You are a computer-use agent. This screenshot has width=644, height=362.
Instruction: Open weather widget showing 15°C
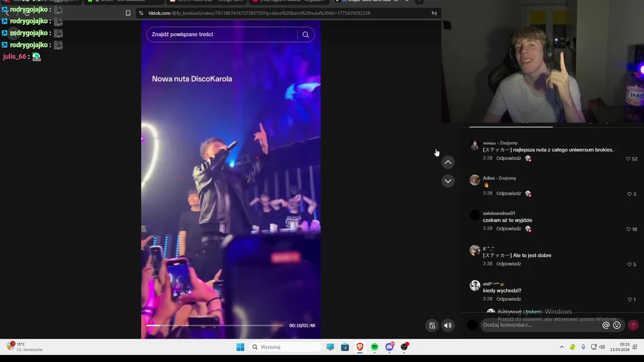[x=25, y=347]
